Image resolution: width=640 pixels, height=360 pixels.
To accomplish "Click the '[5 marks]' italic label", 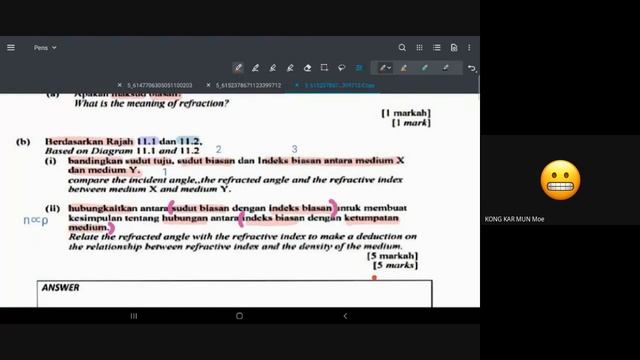I will tap(396, 265).
